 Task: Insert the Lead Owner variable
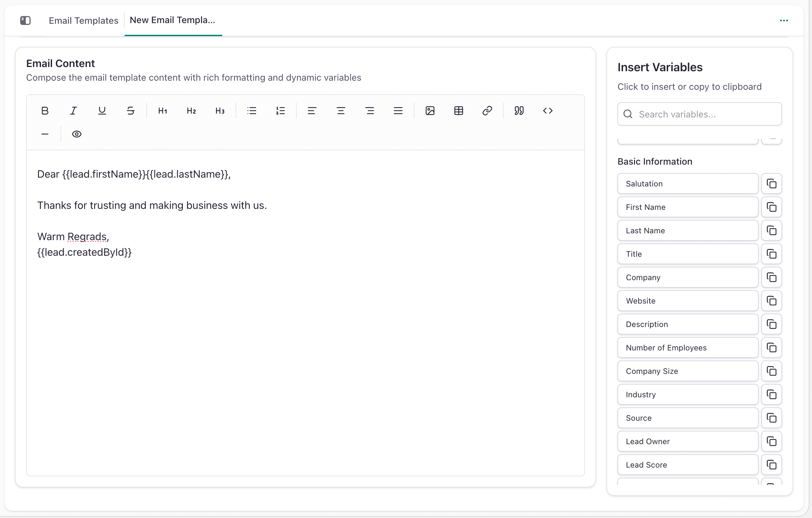pyautogui.click(x=688, y=442)
